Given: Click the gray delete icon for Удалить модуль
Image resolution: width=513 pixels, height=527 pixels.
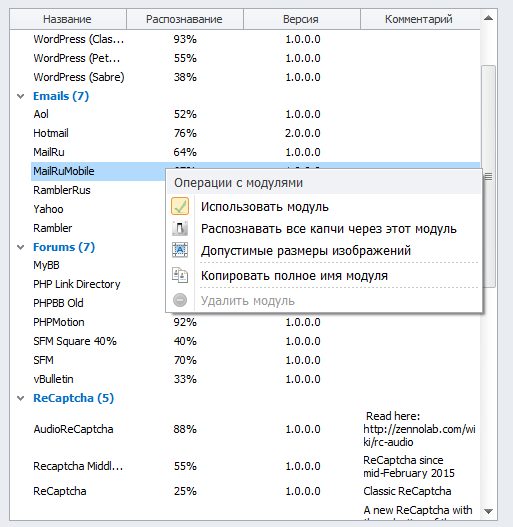Looking at the screenshot, I should pos(180,300).
